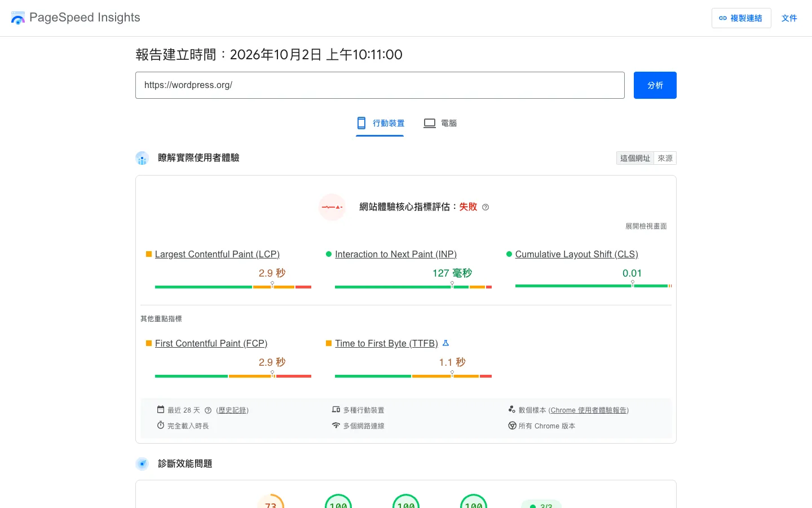
Task: Open the Chrome 使用者體驗報告 link
Action: [x=589, y=410]
